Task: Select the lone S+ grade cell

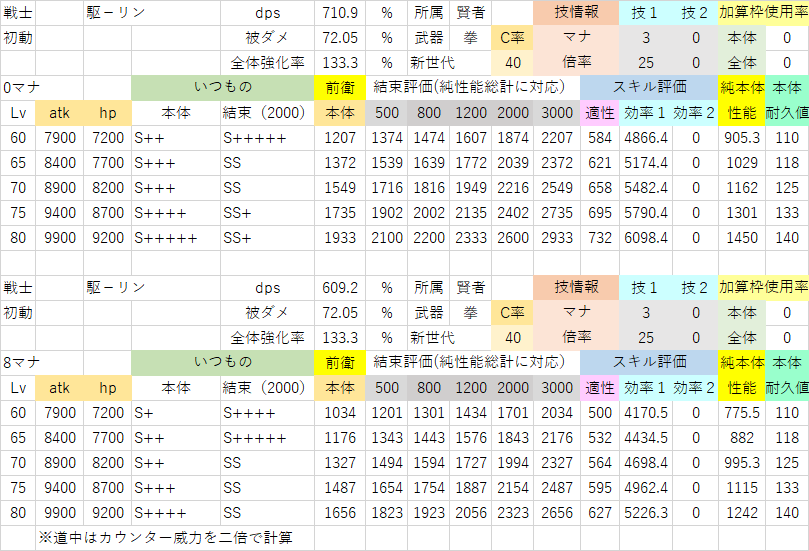Action: pos(176,413)
